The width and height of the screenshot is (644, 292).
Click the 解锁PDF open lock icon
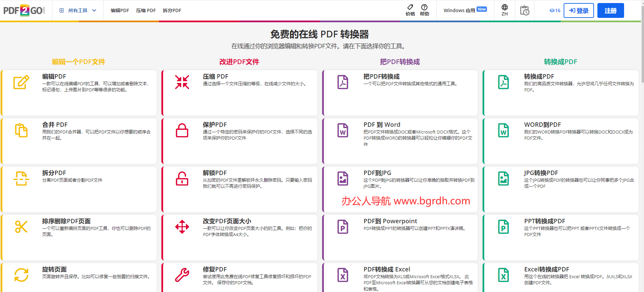point(182,179)
